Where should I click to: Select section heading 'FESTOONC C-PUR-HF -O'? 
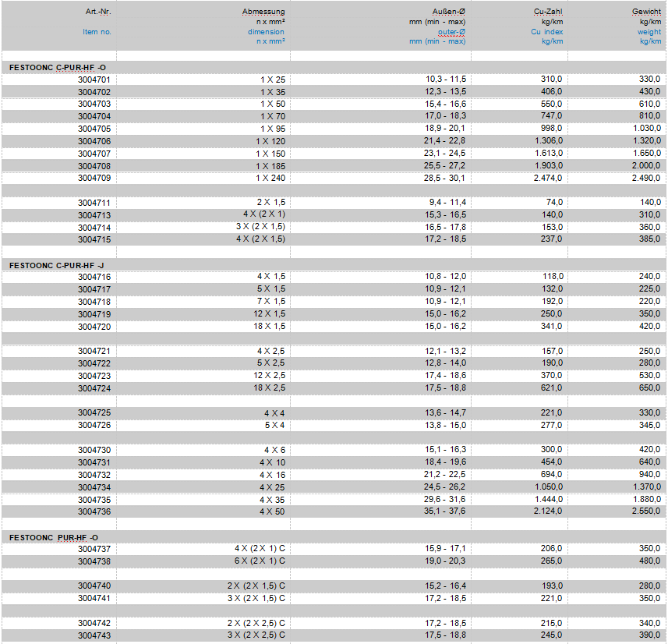tap(58, 67)
